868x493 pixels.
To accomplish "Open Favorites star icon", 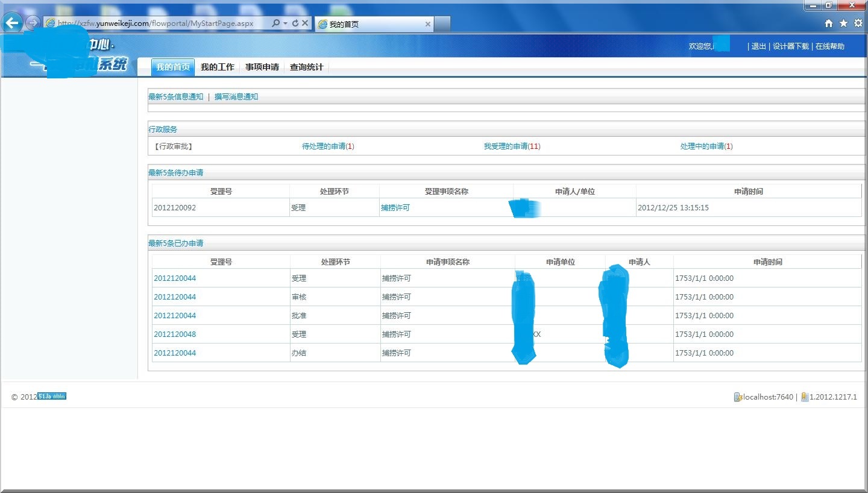I will [x=843, y=23].
